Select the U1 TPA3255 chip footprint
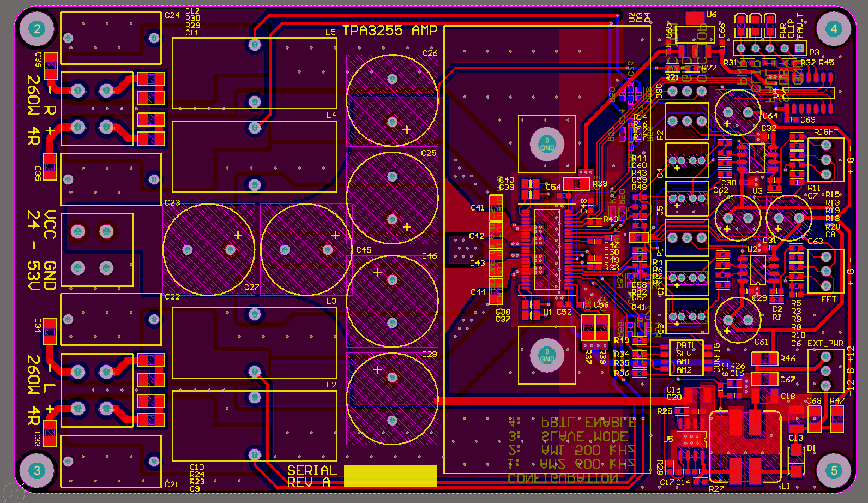 (x=547, y=249)
